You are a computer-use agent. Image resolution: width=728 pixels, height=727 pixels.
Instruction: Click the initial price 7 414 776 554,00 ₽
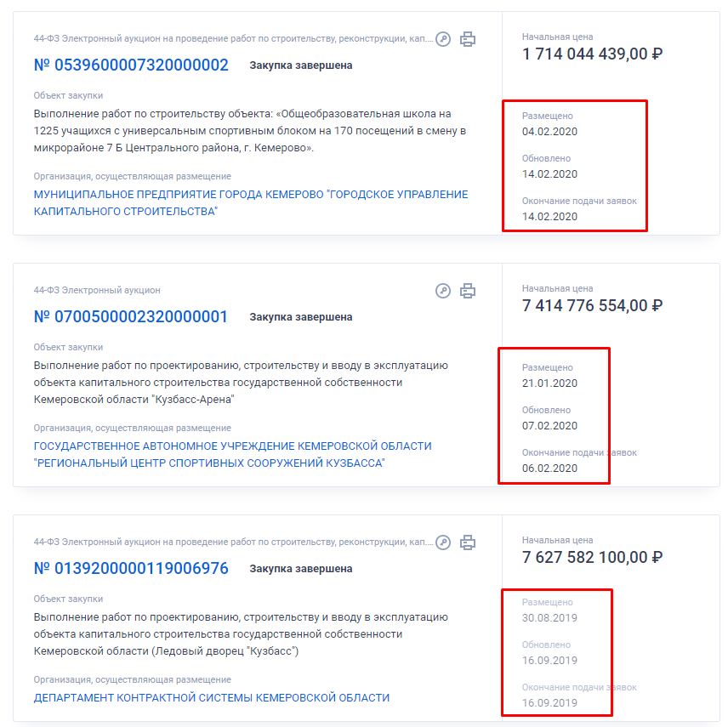[x=593, y=305]
